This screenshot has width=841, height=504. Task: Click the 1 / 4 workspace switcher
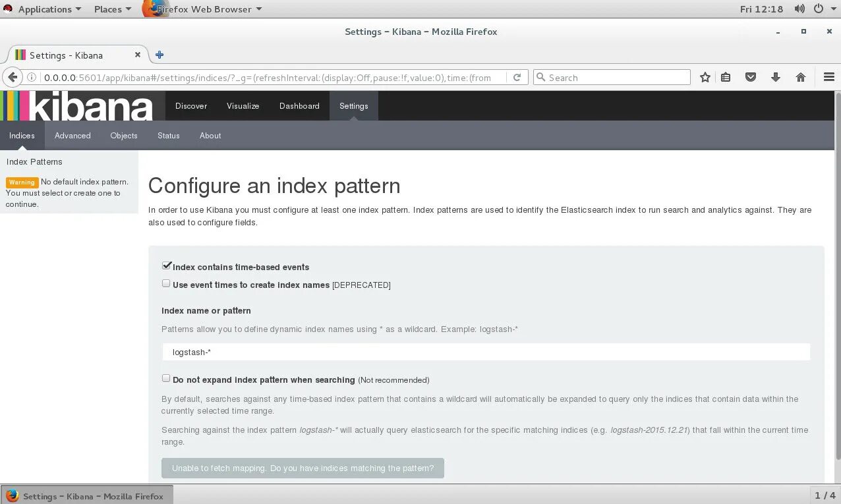tap(825, 495)
